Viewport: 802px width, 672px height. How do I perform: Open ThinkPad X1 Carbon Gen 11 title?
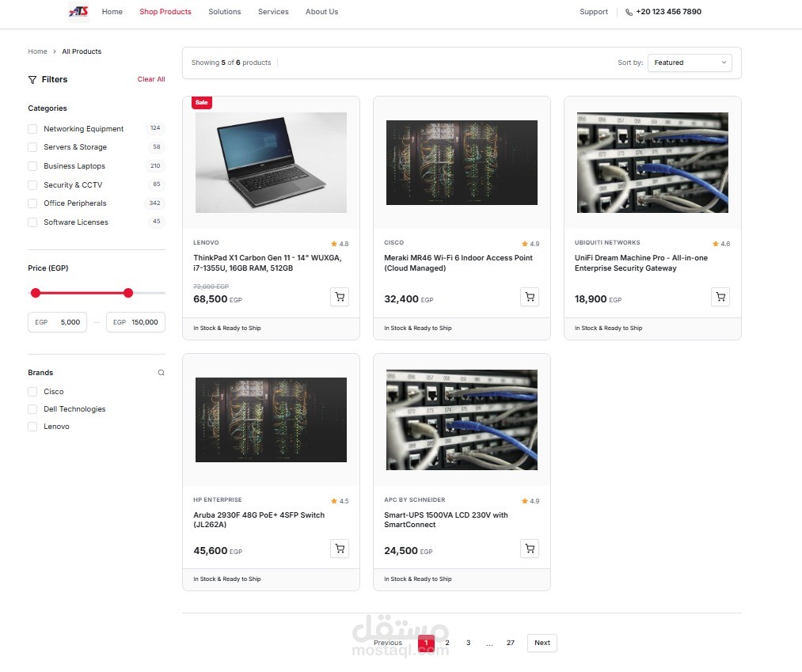click(x=268, y=263)
